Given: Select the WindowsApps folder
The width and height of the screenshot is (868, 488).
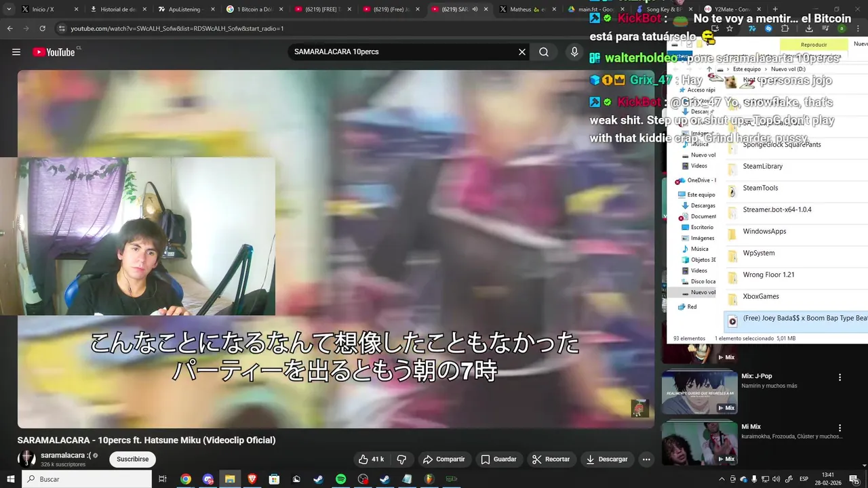Looking at the screenshot, I should tap(764, 231).
